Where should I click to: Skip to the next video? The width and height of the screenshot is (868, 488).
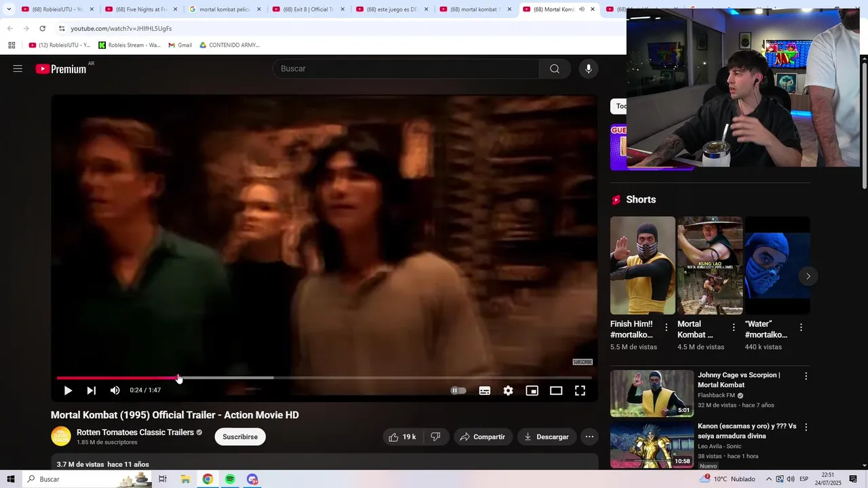[91, 390]
